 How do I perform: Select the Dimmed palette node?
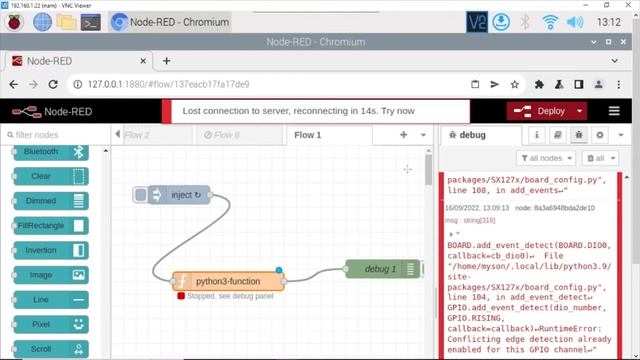(x=51, y=201)
